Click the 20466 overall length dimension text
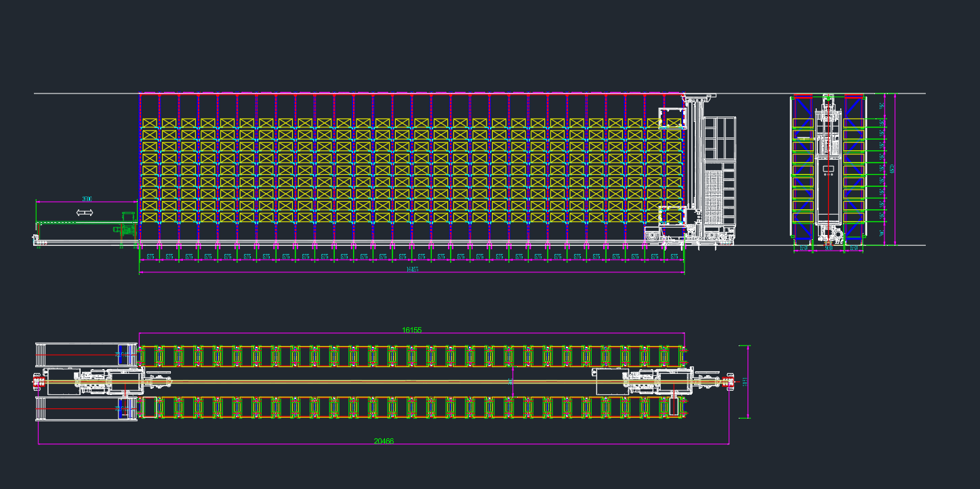The height and width of the screenshot is (489, 980). point(384,441)
